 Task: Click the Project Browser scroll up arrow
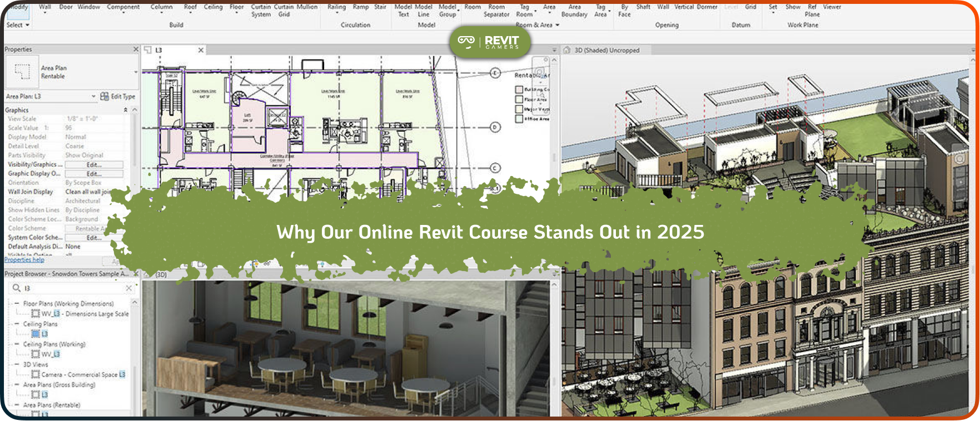pos(135,302)
